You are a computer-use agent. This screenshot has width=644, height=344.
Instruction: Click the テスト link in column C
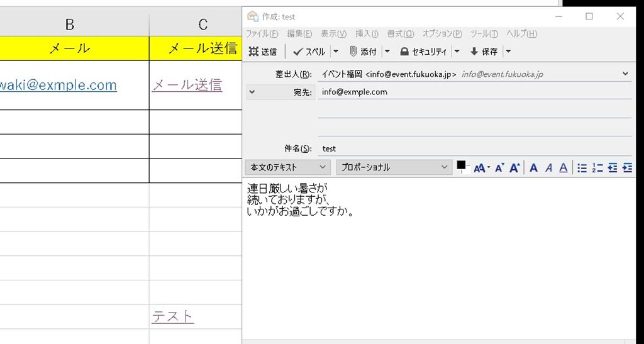(172, 316)
